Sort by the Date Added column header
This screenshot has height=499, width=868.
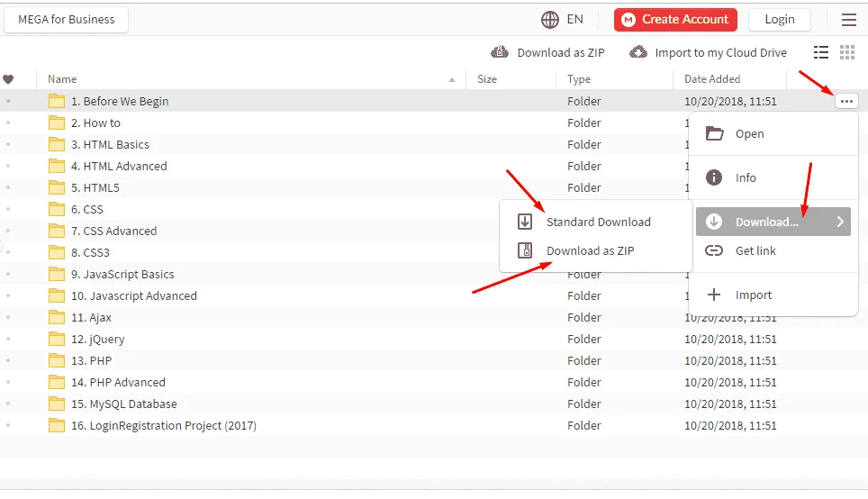pos(712,79)
